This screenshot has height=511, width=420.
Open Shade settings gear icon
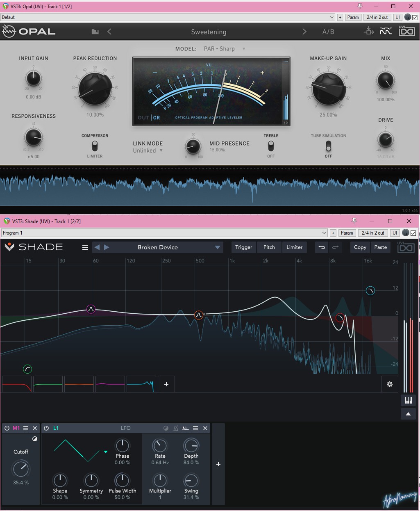(x=389, y=384)
